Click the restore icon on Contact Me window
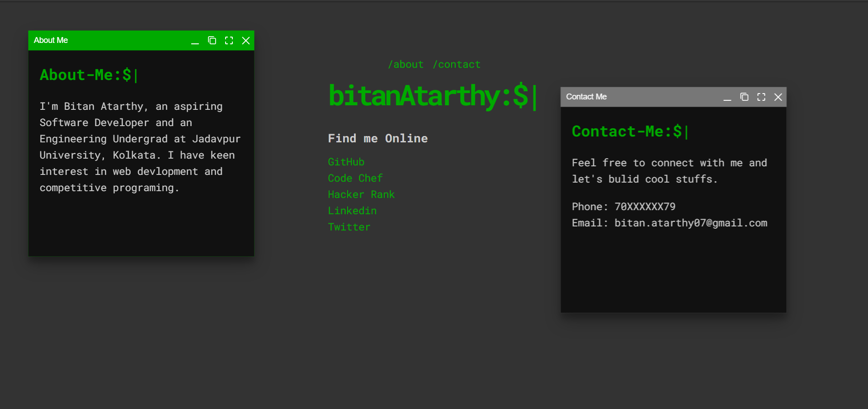 point(744,97)
